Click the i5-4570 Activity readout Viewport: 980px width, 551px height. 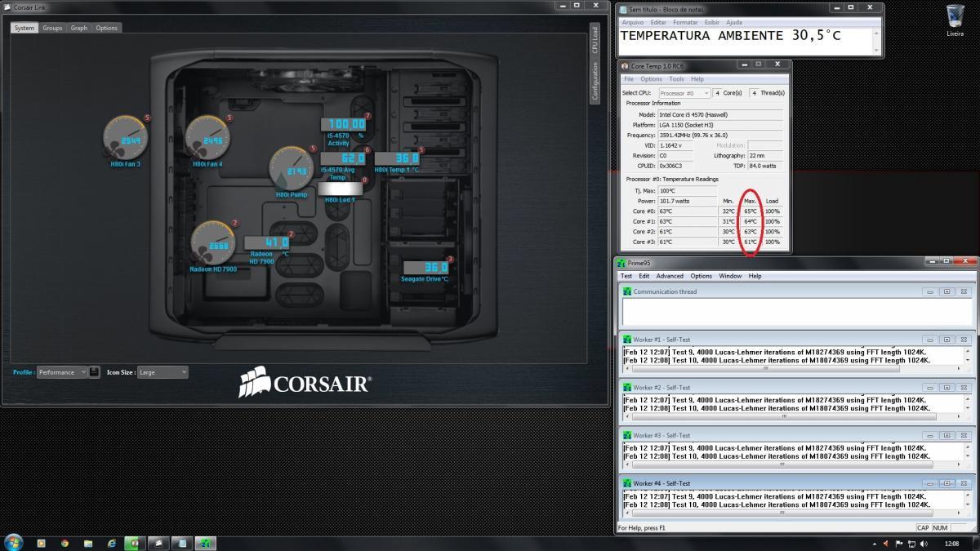[343, 123]
